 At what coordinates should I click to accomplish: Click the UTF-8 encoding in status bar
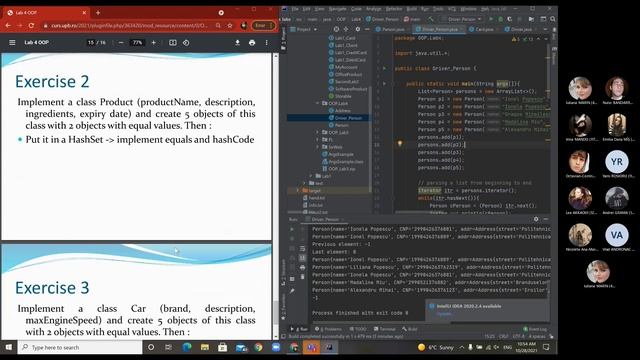pos(518,337)
